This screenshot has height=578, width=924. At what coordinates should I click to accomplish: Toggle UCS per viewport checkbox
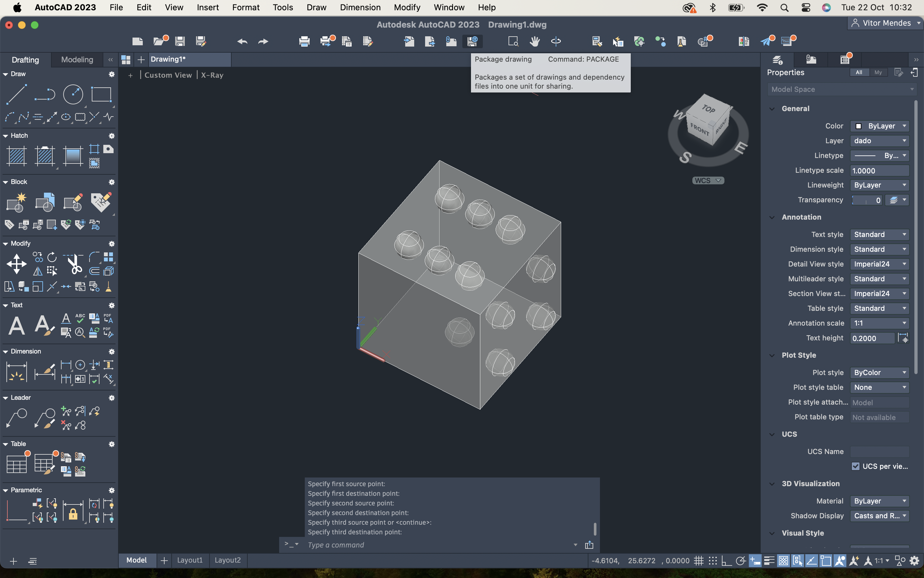point(855,466)
